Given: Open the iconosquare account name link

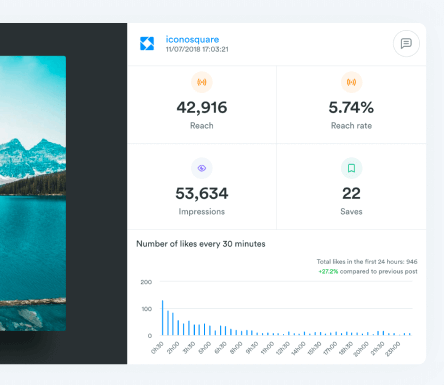Looking at the screenshot, I should click(192, 39).
